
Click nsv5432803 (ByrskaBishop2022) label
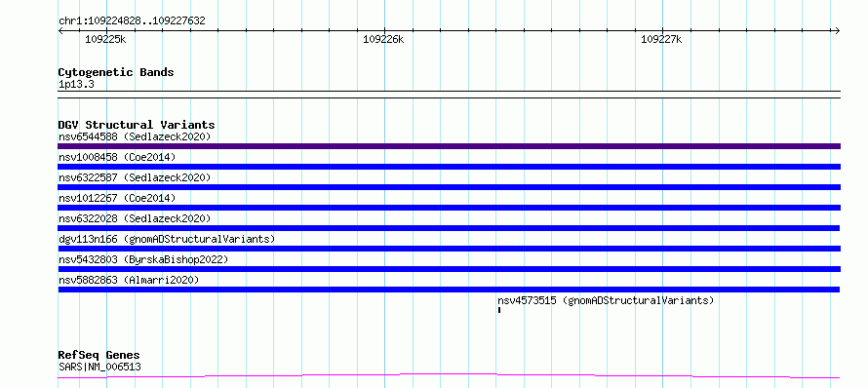point(143,259)
